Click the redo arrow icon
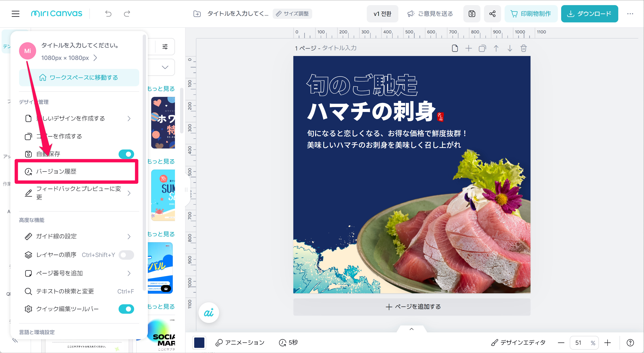The width and height of the screenshot is (644, 353). click(127, 14)
